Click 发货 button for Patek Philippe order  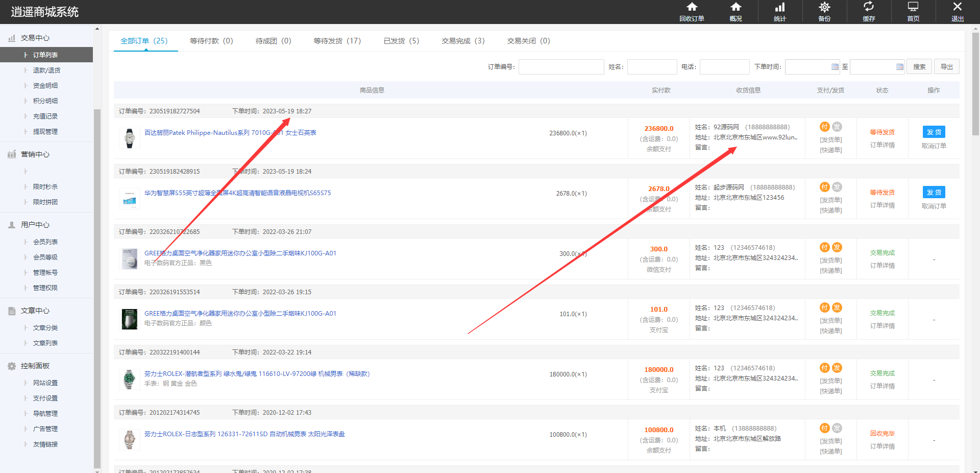[934, 132]
